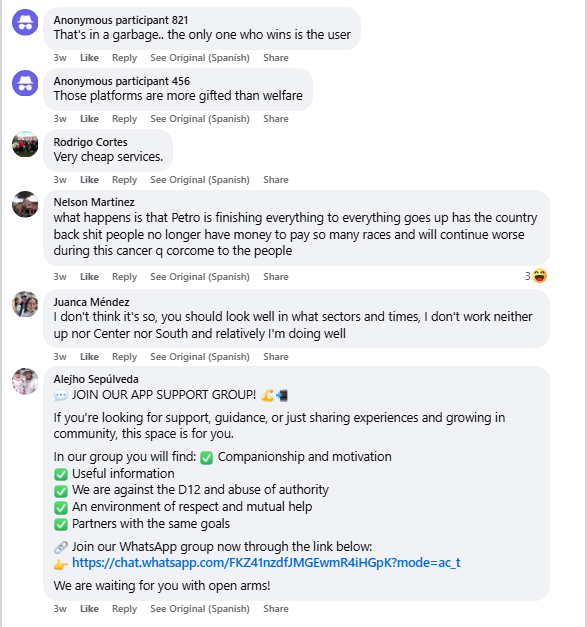The width and height of the screenshot is (587, 627).
Task: Like Alejho Sepúlveda's support group comment
Action: pyautogui.click(x=89, y=609)
